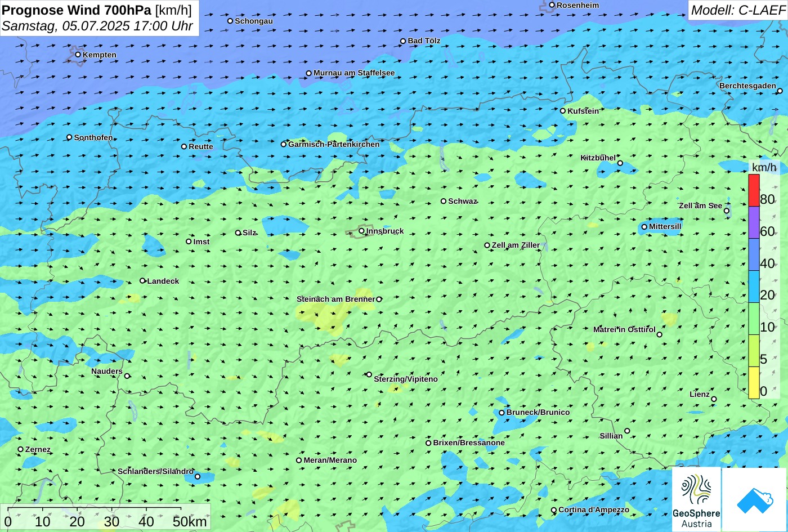Click the Lienz location dot
Screen dimensions: 788x532
click(714, 399)
